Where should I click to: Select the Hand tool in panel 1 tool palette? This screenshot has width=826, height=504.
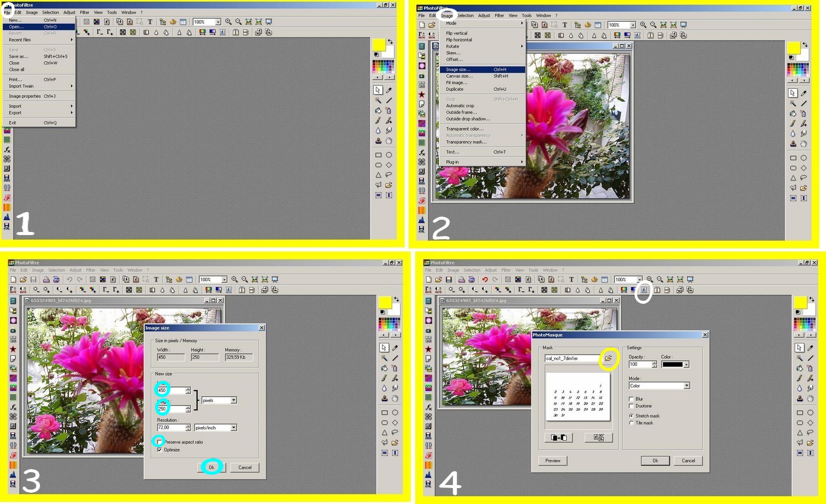point(389,141)
